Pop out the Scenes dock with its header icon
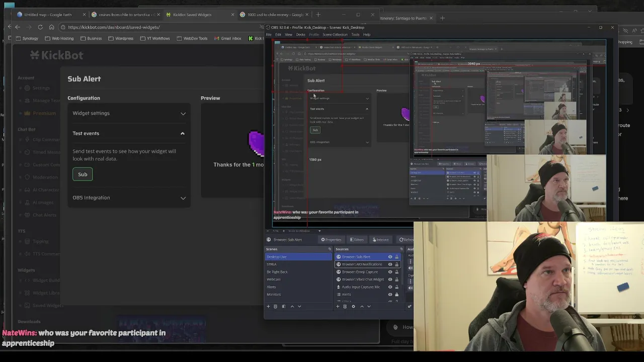Viewport: 644px width, 362px height. [x=330, y=249]
